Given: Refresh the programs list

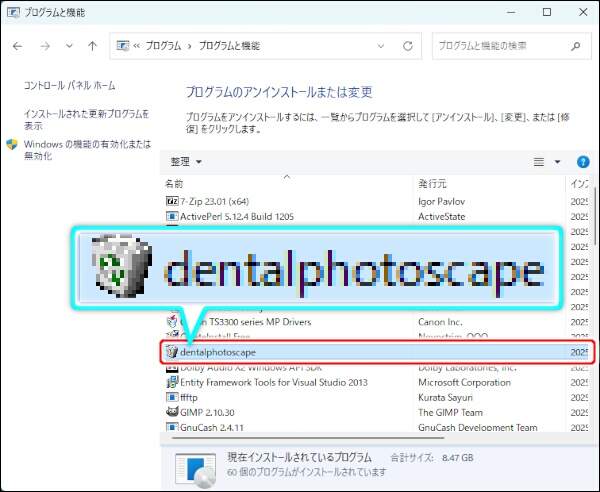Looking at the screenshot, I should tap(407, 46).
